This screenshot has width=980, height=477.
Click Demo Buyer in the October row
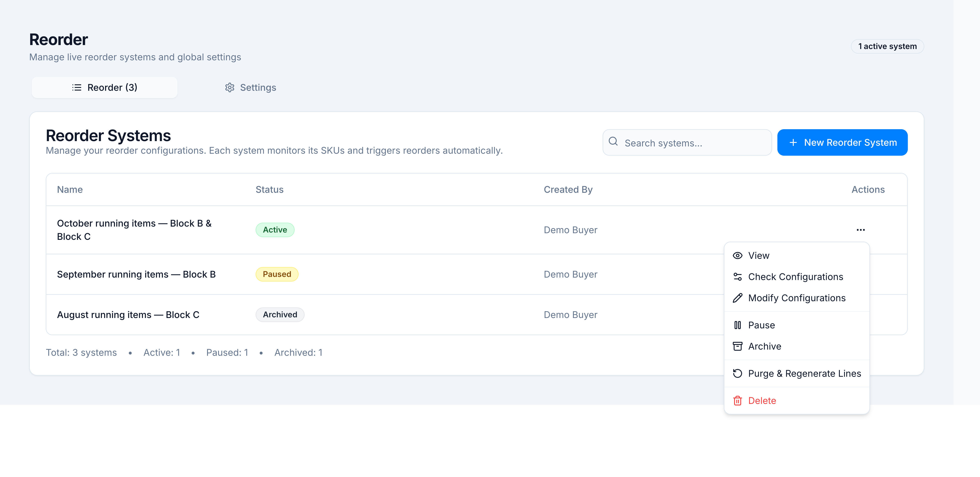[570, 230]
